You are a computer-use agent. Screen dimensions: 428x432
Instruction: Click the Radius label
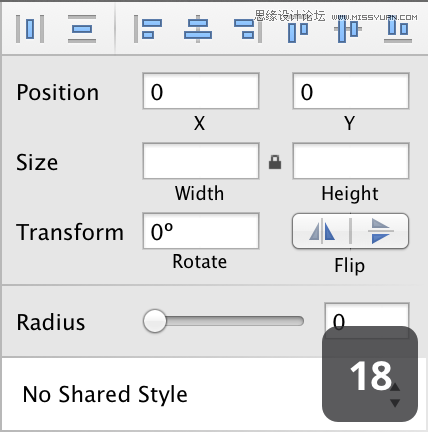51,322
